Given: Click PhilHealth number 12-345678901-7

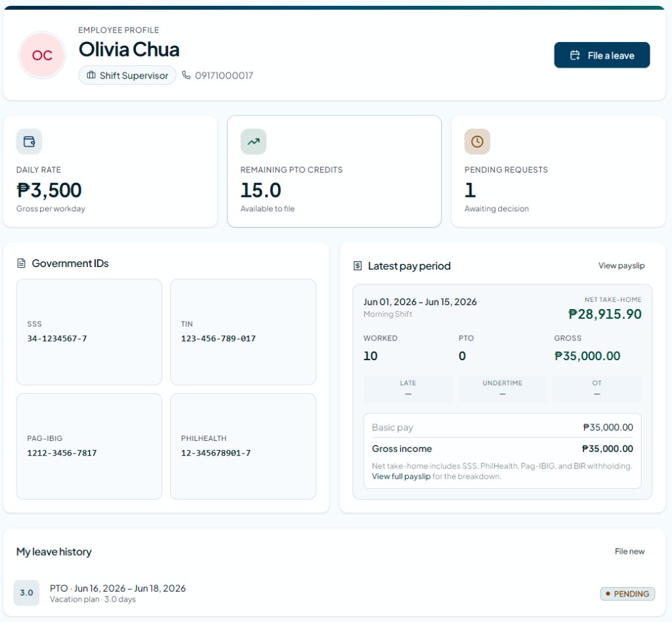Looking at the screenshot, I should pos(215,453).
